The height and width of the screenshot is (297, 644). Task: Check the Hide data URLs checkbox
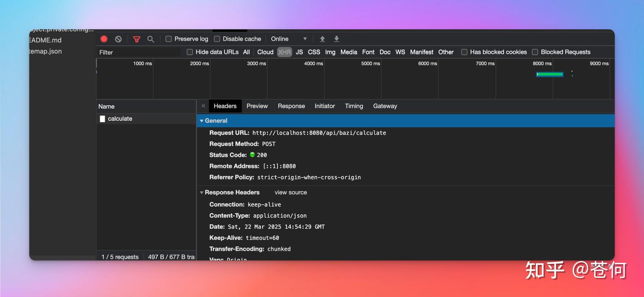tap(190, 52)
